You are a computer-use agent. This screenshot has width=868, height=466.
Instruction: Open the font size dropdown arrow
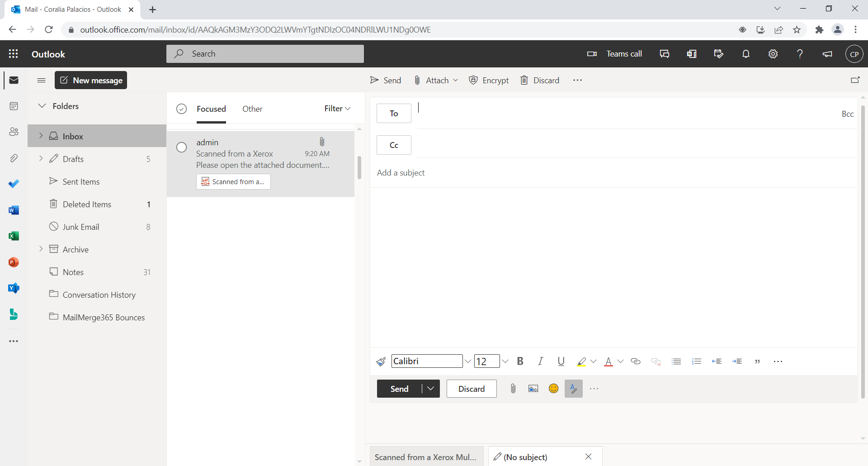coord(505,361)
